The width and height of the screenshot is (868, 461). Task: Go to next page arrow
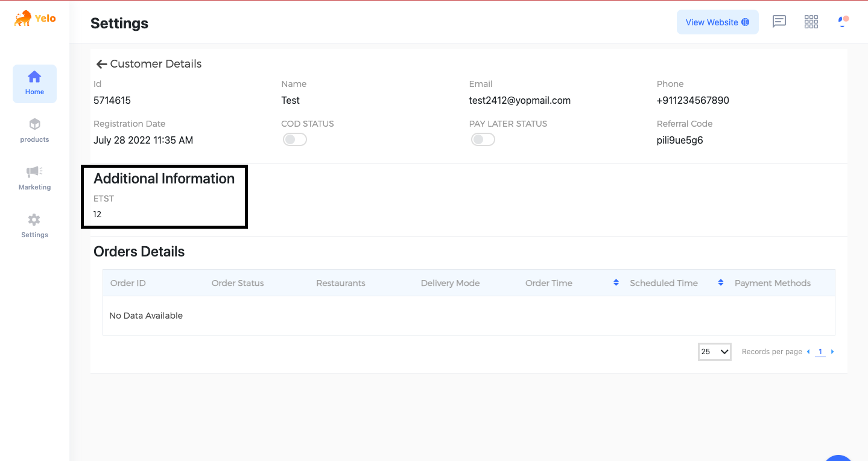click(832, 352)
